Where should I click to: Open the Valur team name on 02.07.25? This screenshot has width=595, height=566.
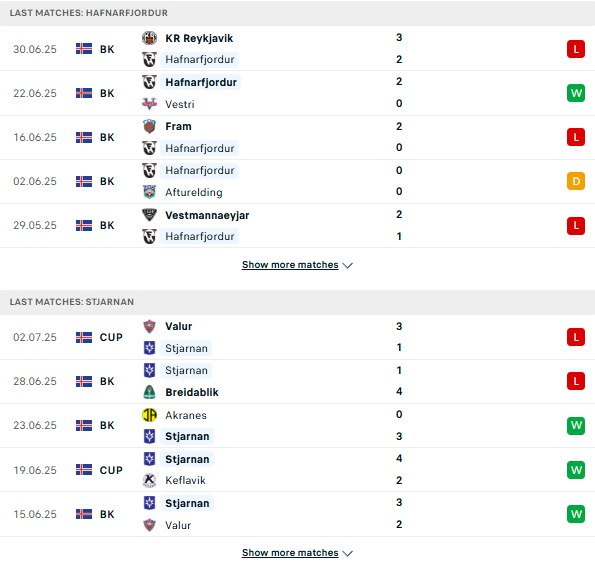pos(178,326)
